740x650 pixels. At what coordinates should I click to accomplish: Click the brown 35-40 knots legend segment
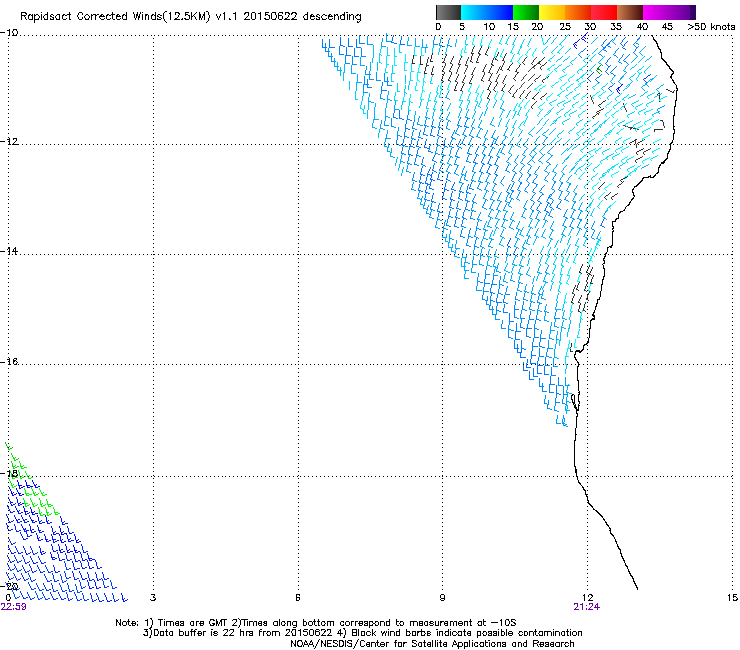tap(630, 12)
